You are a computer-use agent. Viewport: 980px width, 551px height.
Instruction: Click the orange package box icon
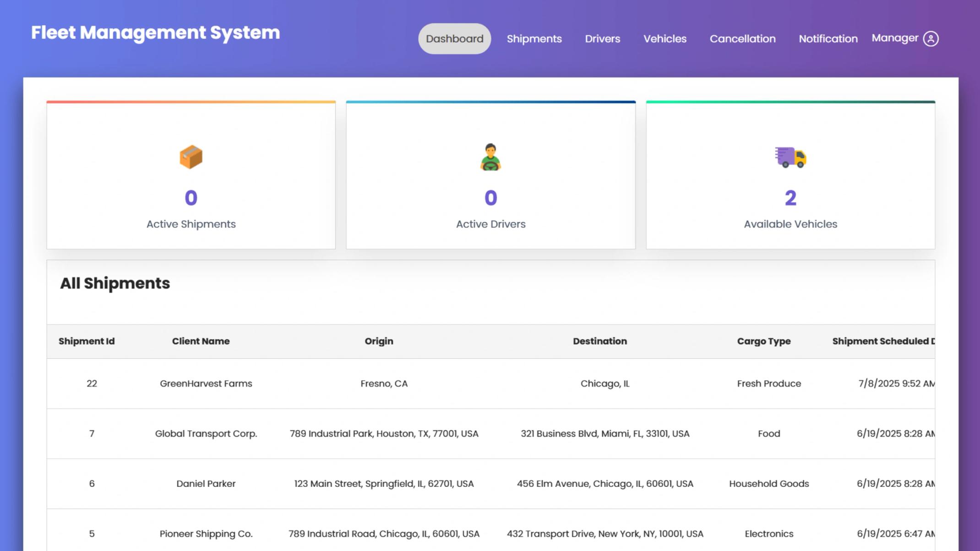[x=191, y=157]
